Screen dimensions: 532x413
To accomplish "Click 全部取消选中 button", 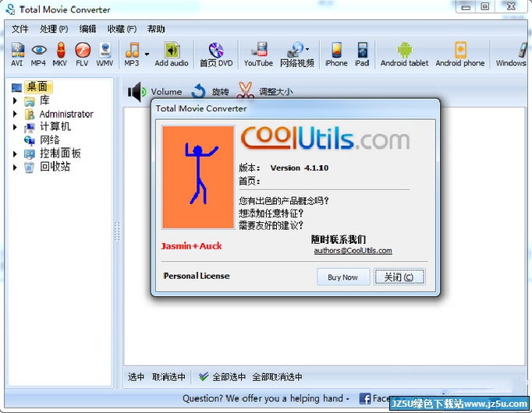I will coord(277,376).
